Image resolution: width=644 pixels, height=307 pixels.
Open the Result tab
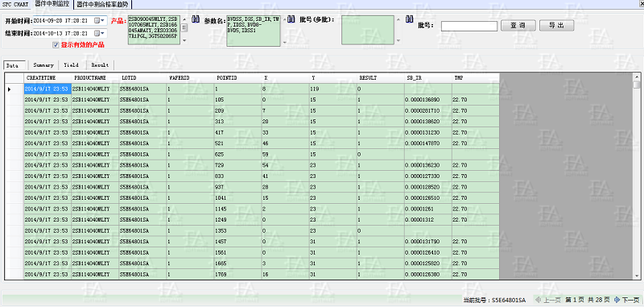point(100,65)
